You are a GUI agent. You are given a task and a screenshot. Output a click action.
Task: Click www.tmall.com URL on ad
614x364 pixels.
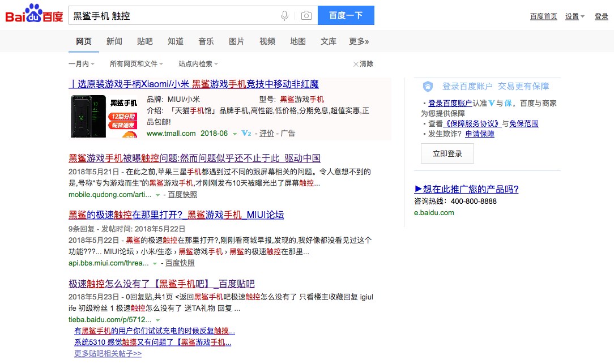coord(171,134)
